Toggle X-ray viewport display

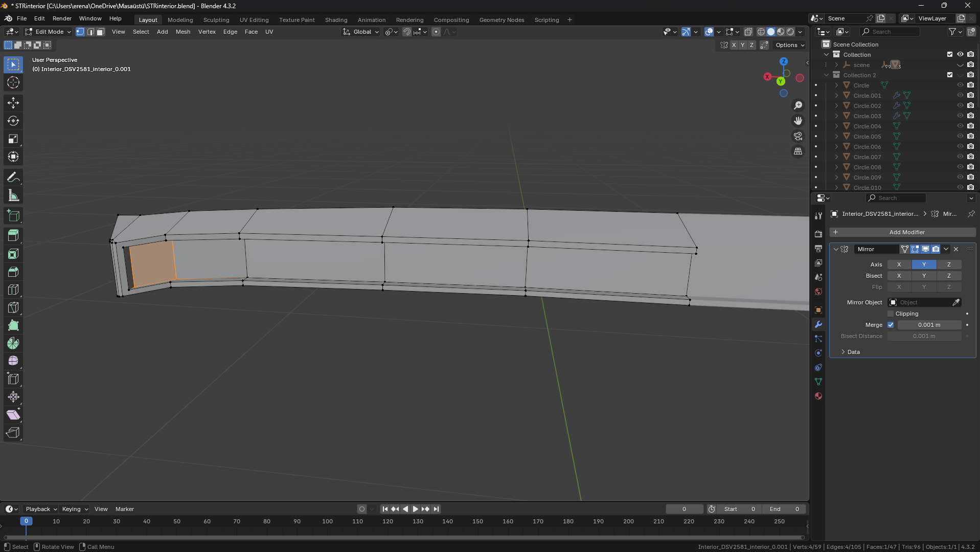tap(748, 32)
